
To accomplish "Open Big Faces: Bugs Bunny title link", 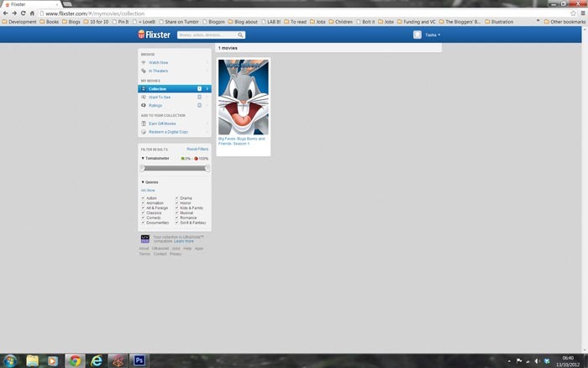I will pos(242,141).
